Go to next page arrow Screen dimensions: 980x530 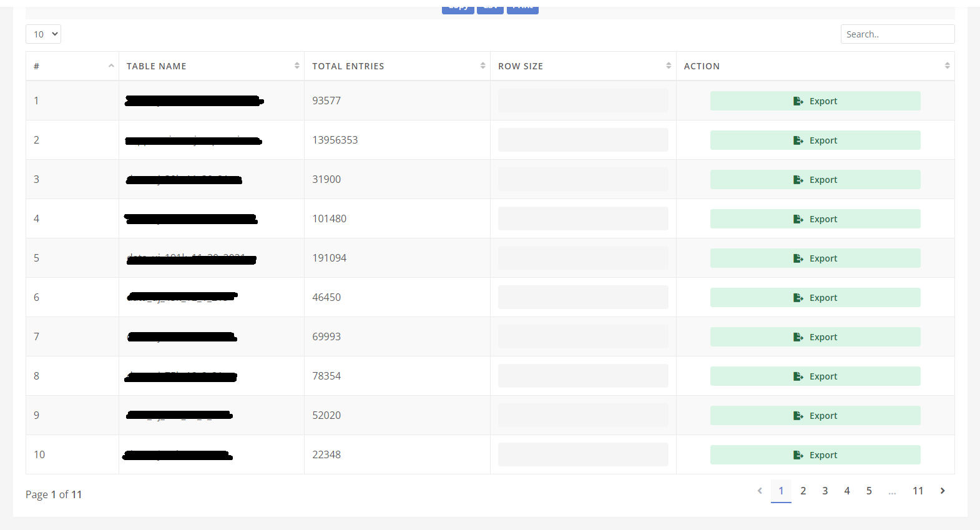coord(943,491)
